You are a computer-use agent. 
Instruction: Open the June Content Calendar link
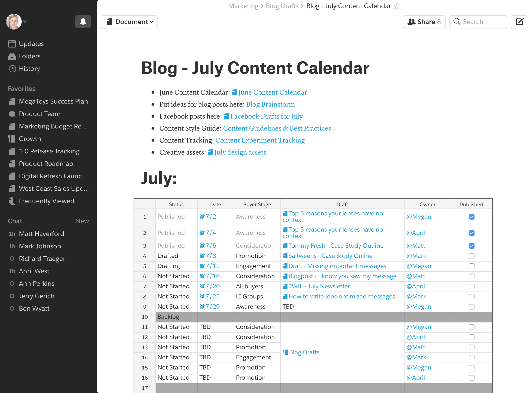click(272, 92)
